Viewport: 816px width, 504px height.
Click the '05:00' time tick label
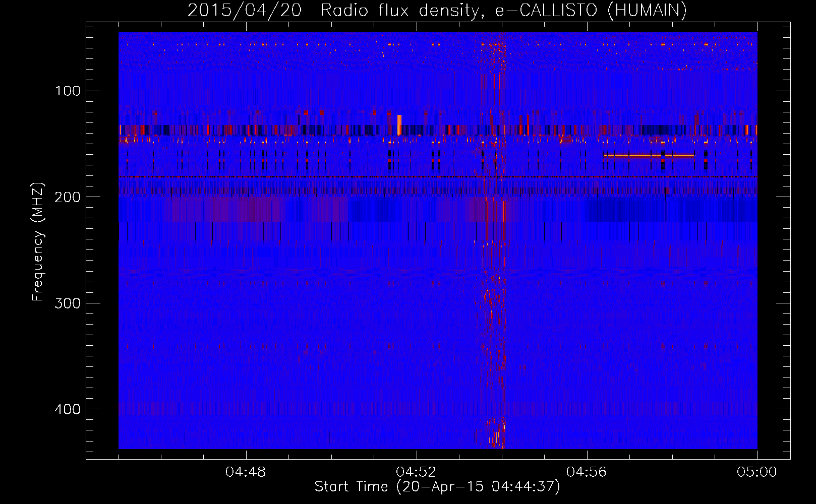757,472
